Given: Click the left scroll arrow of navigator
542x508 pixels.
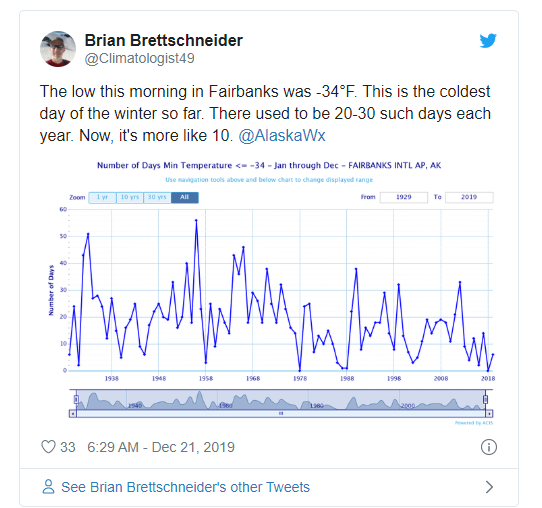Looking at the screenshot, I should coord(73,413).
